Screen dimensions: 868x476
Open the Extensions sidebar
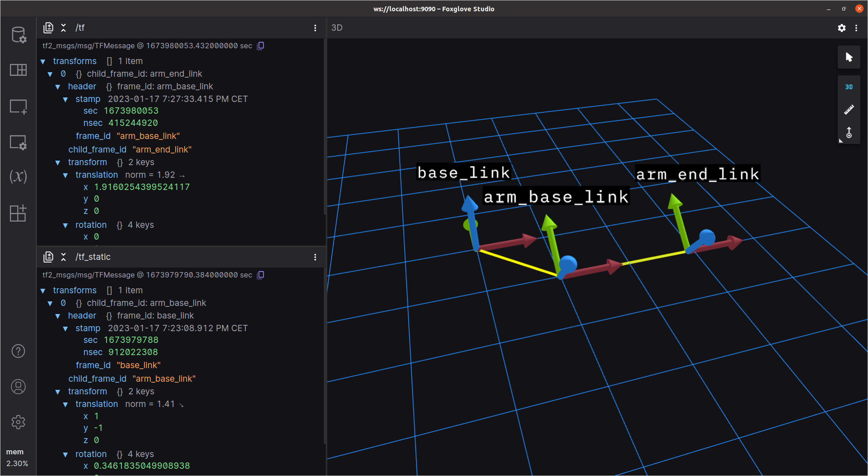[18, 213]
